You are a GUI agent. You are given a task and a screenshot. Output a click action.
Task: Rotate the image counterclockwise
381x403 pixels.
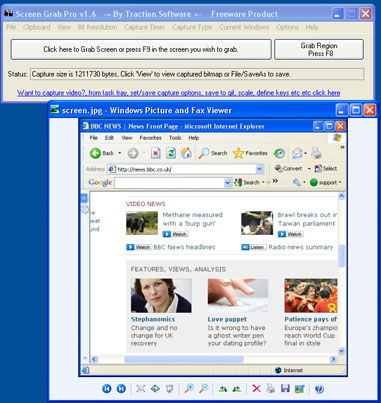tap(237, 389)
